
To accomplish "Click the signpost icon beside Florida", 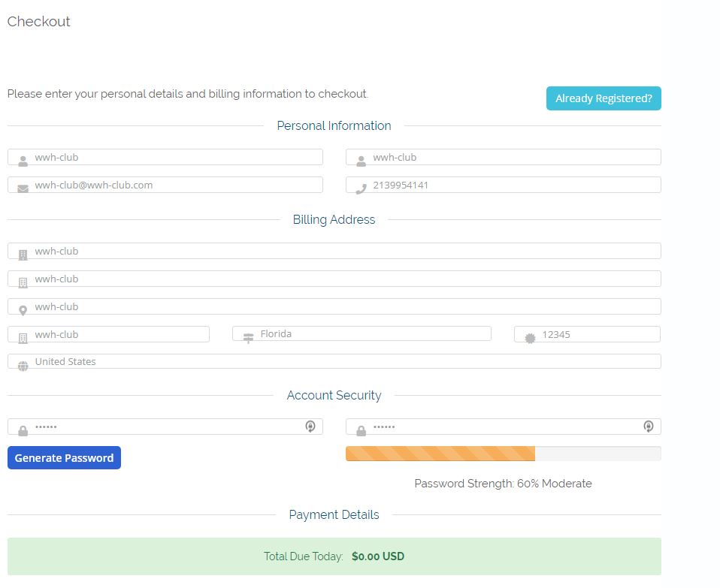I will coord(248,339).
